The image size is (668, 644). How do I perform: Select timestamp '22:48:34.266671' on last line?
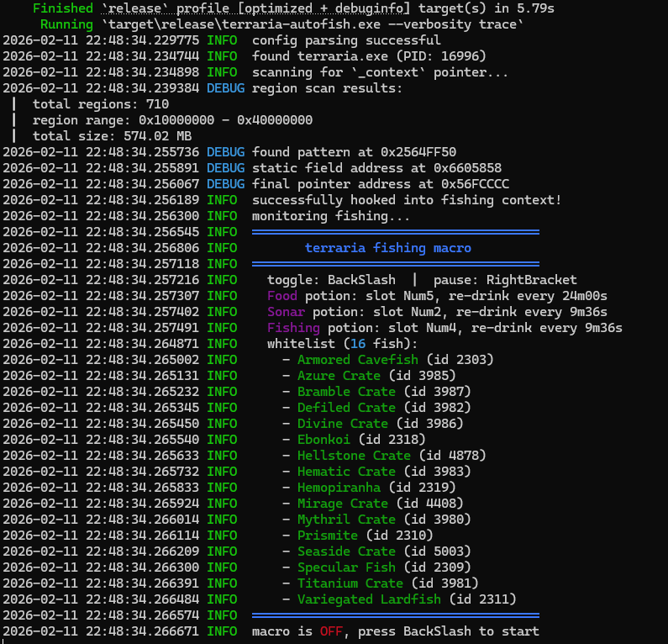142,631
